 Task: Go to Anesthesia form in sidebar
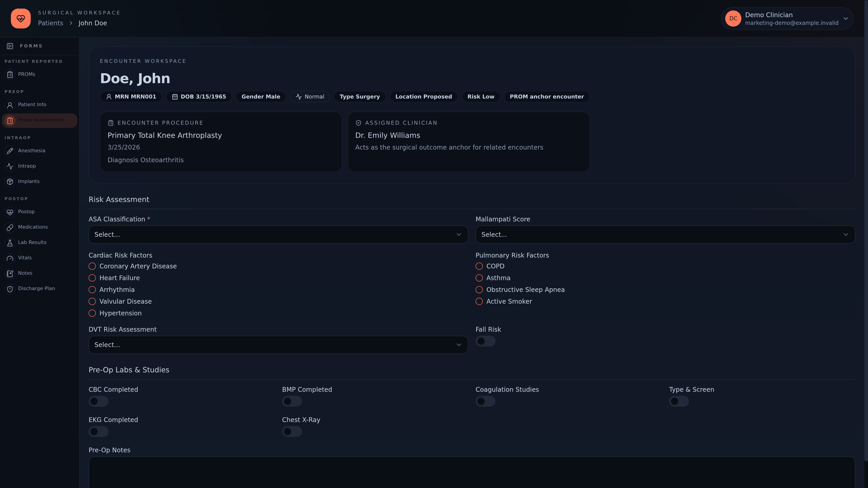39,150
